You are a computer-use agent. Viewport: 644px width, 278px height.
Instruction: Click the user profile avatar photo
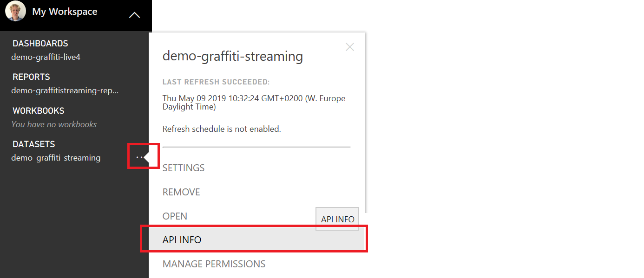(x=15, y=11)
